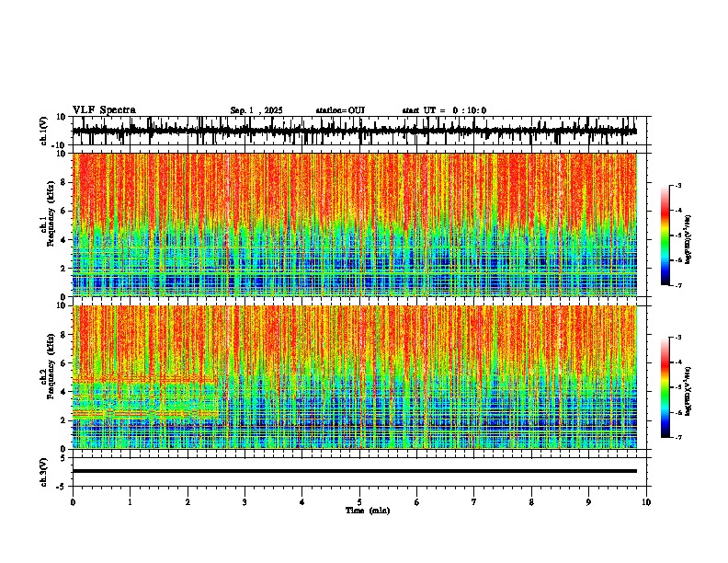Click the 6 kHz tick label on ch.2 spectrogram
This screenshot has height=563, width=728.
click(x=63, y=363)
